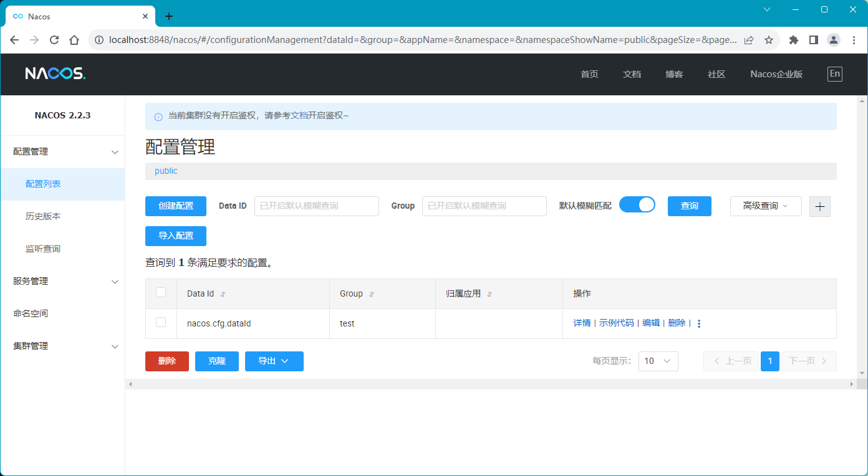This screenshot has height=476, width=868.
Task: Toggle the 默认模糊匹配 switch
Action: tap(637, 205)
